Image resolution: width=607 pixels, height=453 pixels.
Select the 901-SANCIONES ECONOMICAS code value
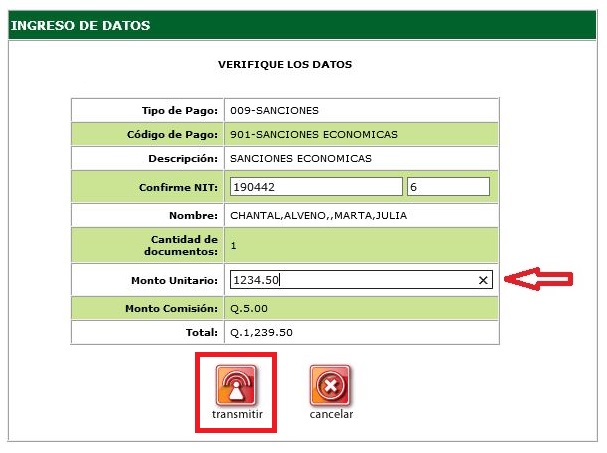[313, 134]
